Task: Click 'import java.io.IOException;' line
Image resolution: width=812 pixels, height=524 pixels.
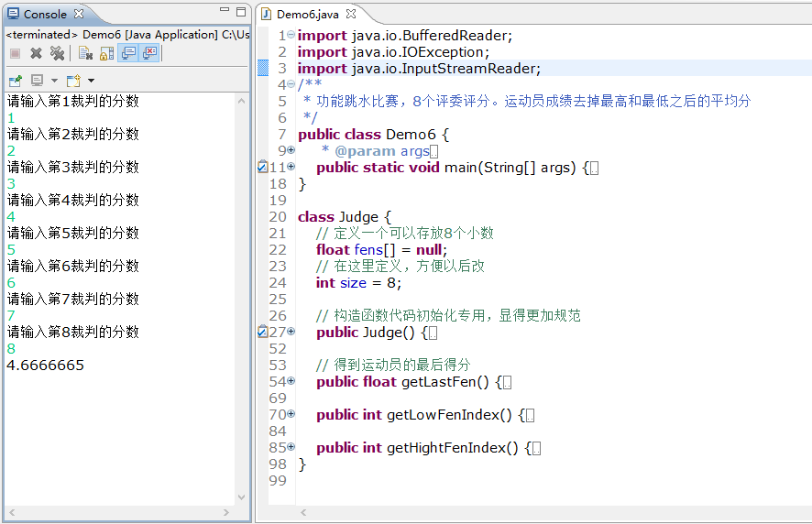Action: click(x=393, y=52)
